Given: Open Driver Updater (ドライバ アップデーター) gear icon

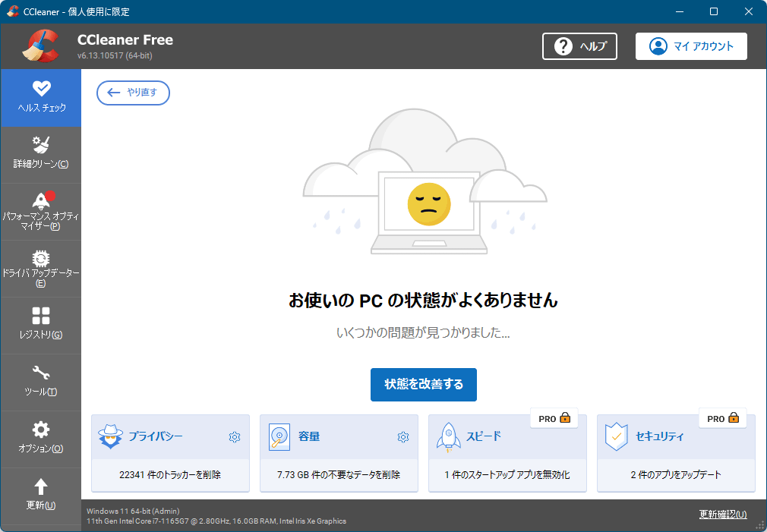Looking at the screenshot, I should pos(41,259).
